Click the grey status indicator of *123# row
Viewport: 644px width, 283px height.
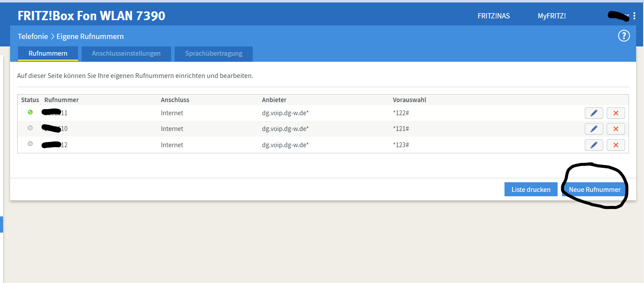[x=30, y=144]
